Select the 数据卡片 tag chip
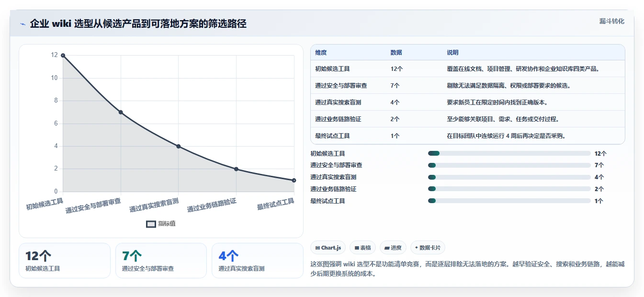Image resolution: width=644 pixels, height=297 pixels. click(428, 248)
